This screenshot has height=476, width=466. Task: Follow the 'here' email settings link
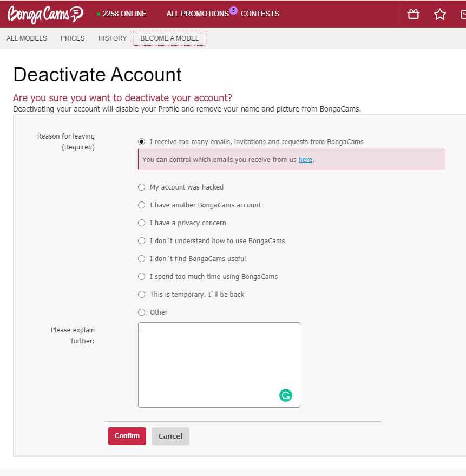305,159
